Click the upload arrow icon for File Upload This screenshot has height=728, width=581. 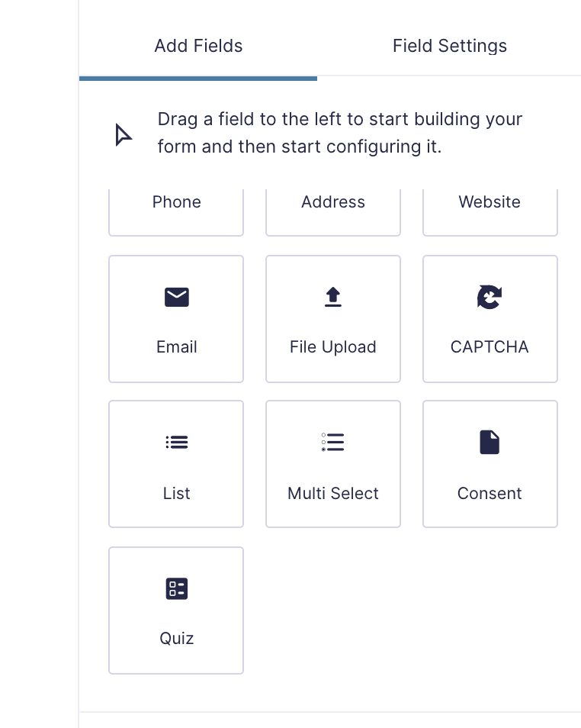click(333, 297)
